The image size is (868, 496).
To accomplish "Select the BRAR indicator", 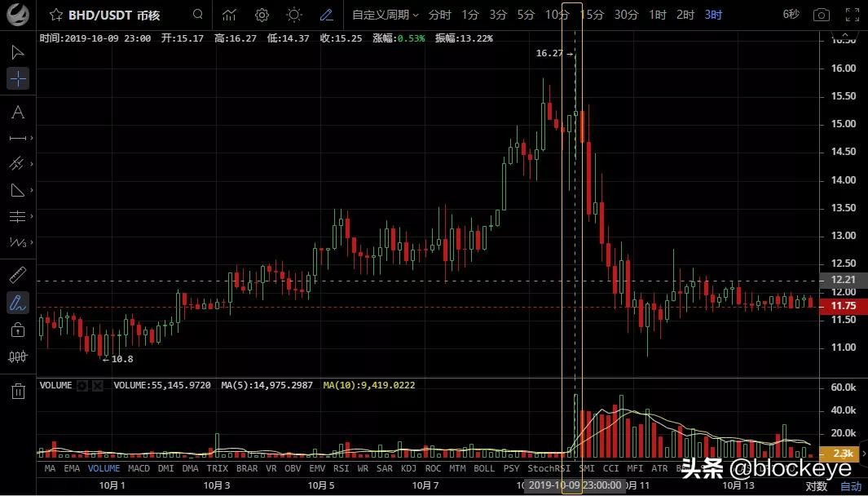I will click(x=247, y=468).
